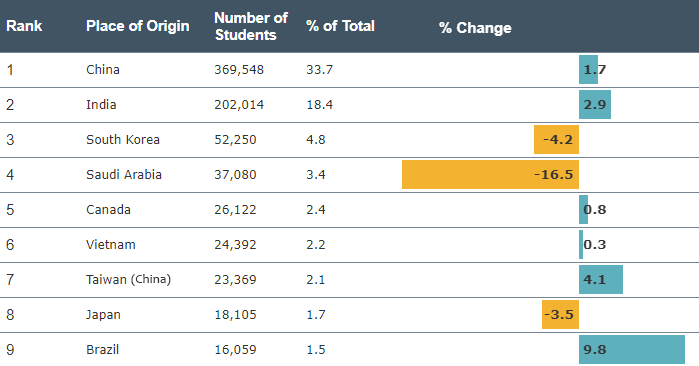Click the % Change column header
Screen dimensions: 699x366
tap(475, 28)
